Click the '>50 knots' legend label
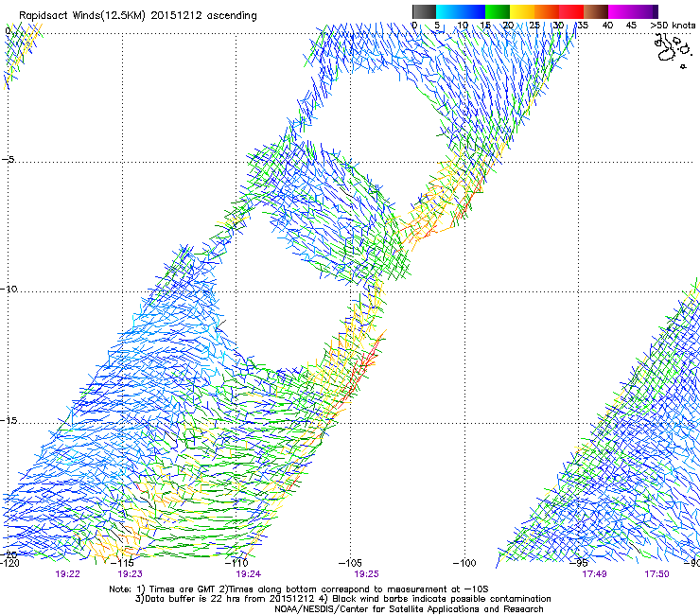700x615 pixels. click(x=674, y=26)
